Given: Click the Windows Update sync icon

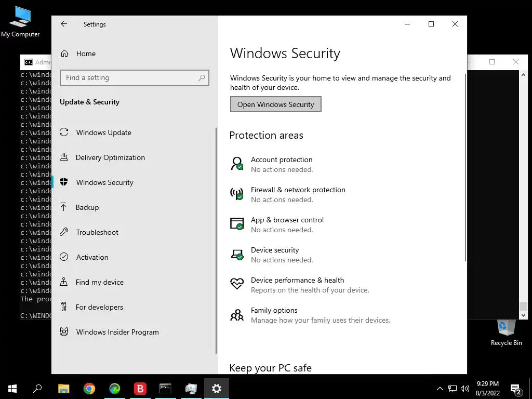Looking at the screenshot, I should pos(64,132).
